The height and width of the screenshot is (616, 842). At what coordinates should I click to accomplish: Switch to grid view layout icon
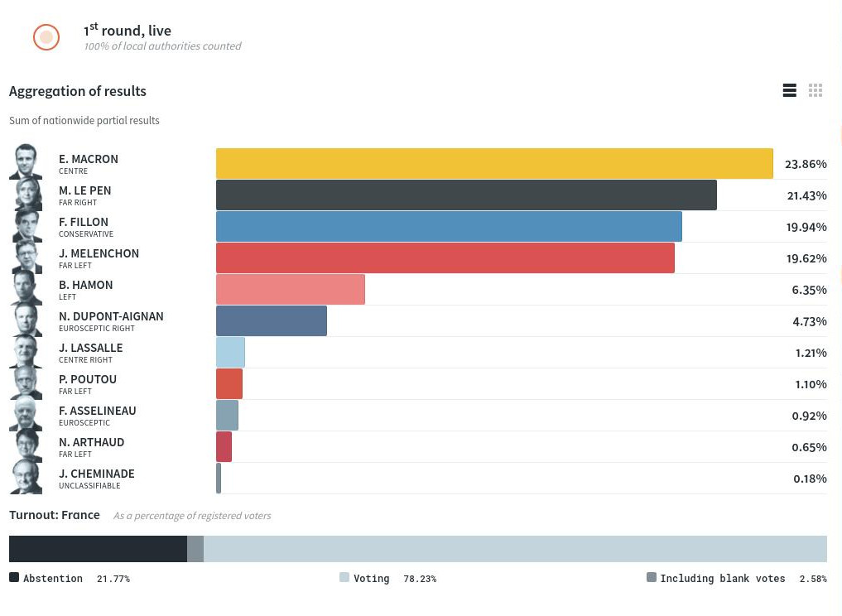[x=816, y=91]
